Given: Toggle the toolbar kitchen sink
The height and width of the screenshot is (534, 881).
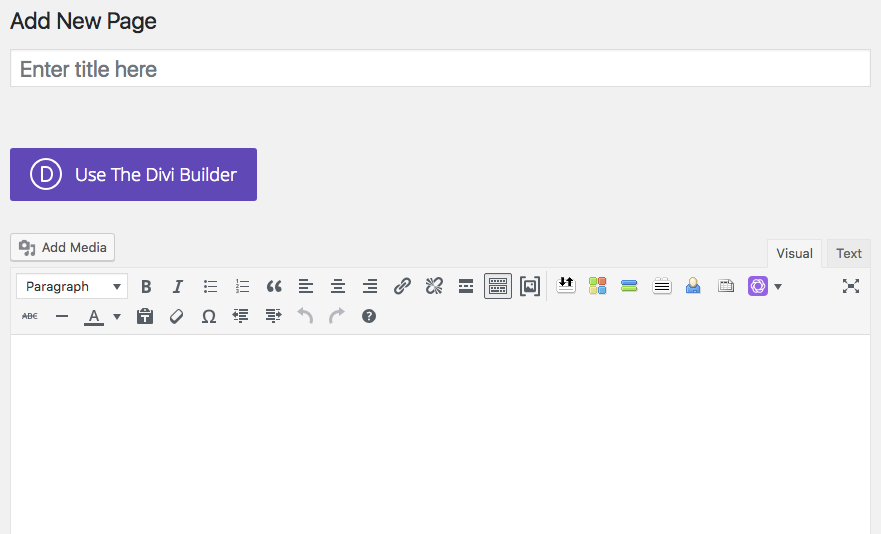Looking at the screenshot, I should 498,287.
